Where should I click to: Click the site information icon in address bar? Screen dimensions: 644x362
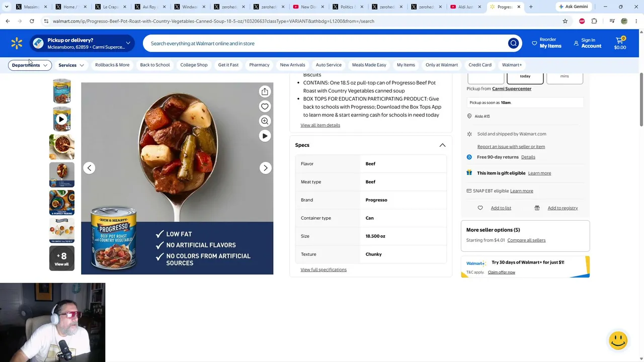pyautogui.click(x=46, y=21)
